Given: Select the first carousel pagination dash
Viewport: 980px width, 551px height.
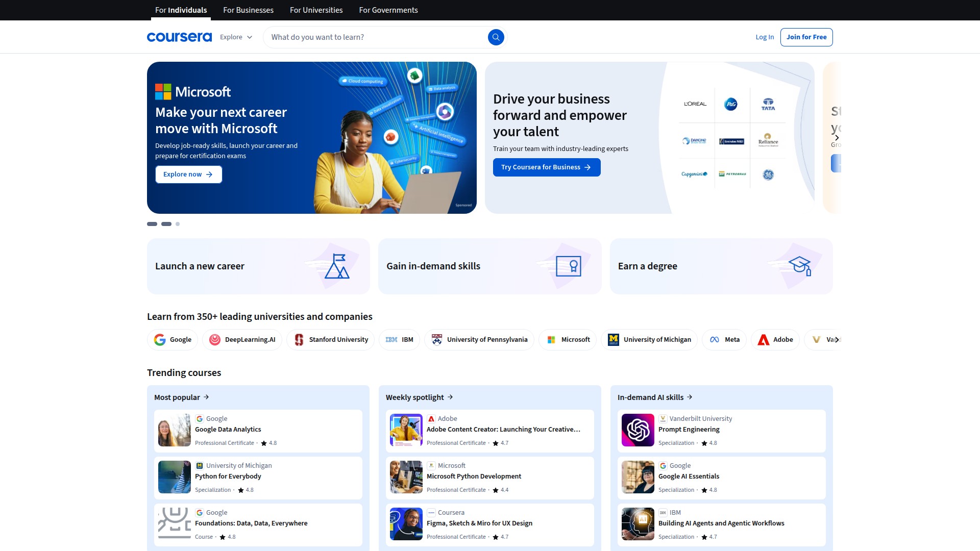Looking at the screenshot, I should tap(152, 224).
